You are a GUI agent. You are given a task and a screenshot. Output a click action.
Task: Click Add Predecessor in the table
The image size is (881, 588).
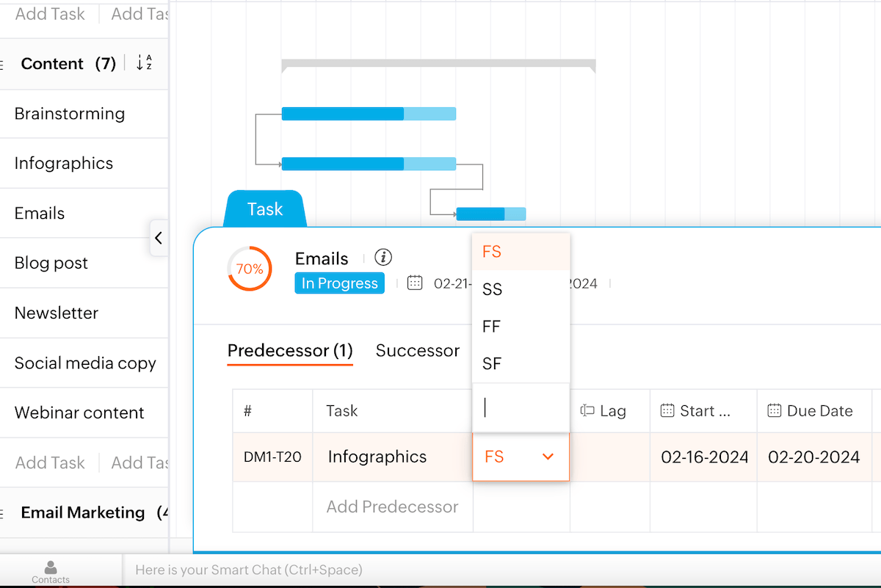(392, 507)
